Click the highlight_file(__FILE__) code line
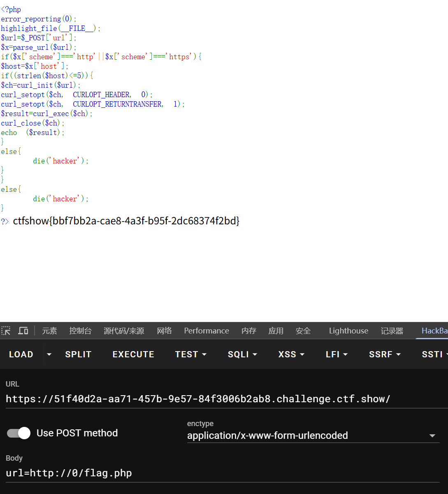Image resolution: width=448 pixels, height=494 pixels. pyautogui.click(x=51, y=28)
